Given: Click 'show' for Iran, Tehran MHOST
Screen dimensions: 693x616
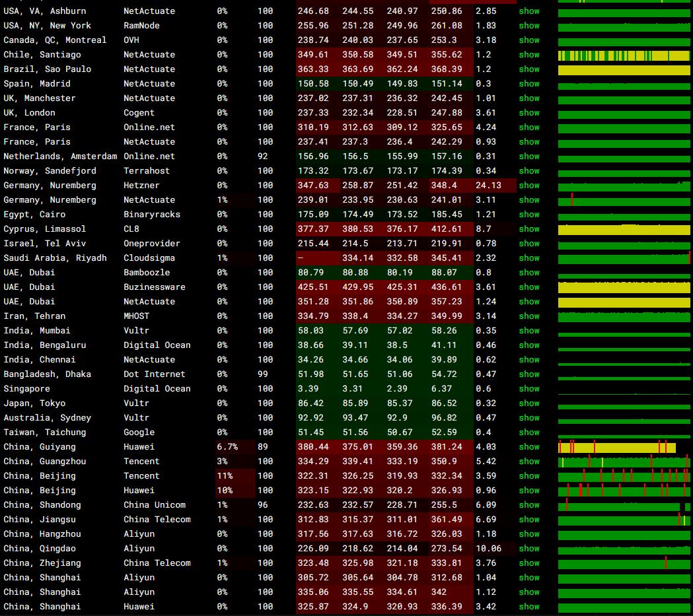Looking at the screenshot, I should [529, 316].
